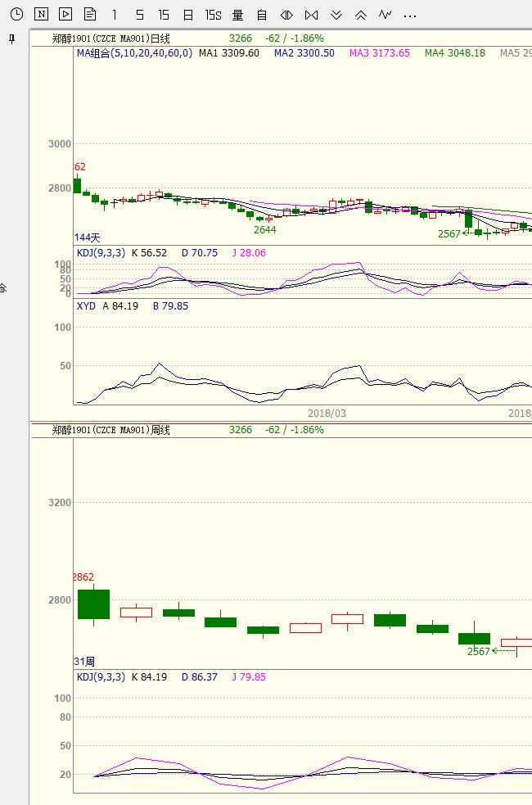
Task: Switch to 1-minute chart period
Action: coord(115,15)
